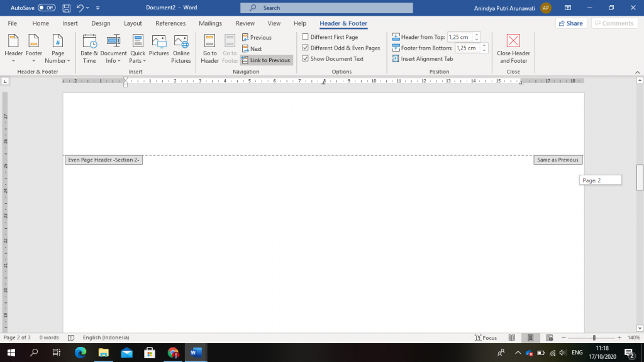Open Quick Parts dropdown

pos(138,49)
